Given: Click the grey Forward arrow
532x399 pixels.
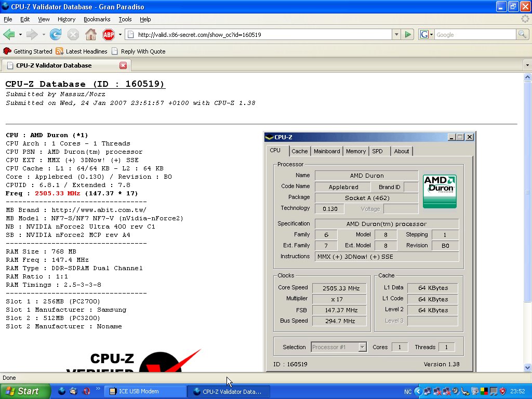Looking at the screenshot, I should click(32, 34).
